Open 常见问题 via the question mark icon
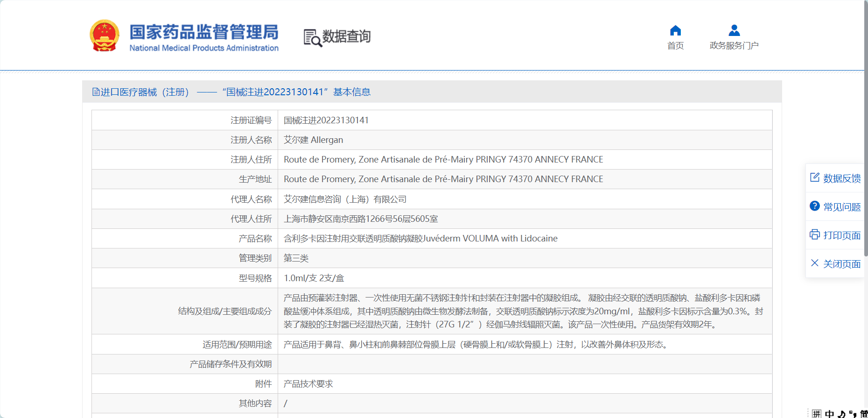The width and height of the screenshot is (868, 418). (x=815, y=206)
